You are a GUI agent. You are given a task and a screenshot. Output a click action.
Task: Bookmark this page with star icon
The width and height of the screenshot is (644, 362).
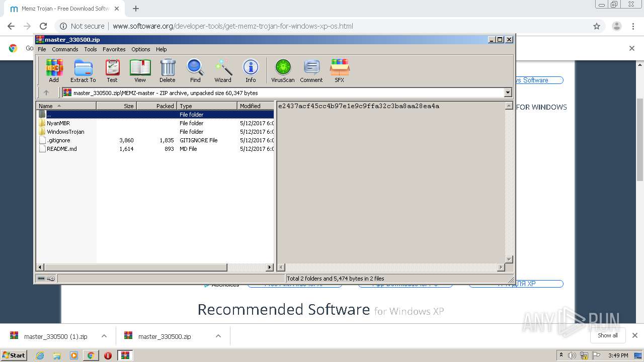click(597, 26)
